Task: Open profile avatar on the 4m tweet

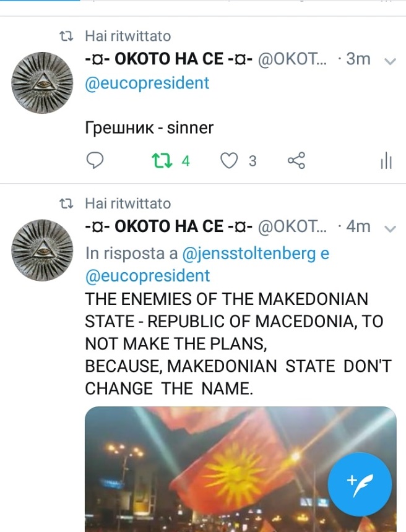Action: tap(42, 251)
